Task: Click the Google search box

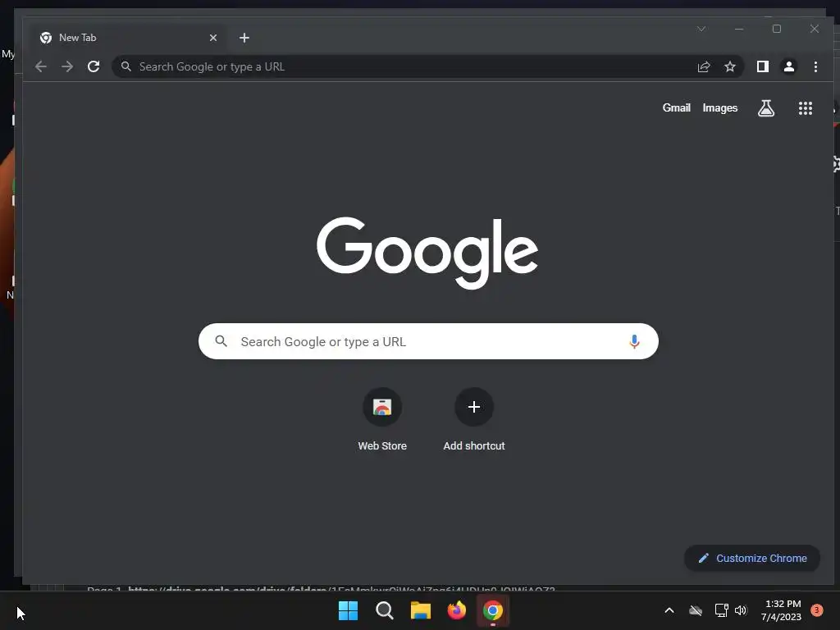Action: (428, 341)
